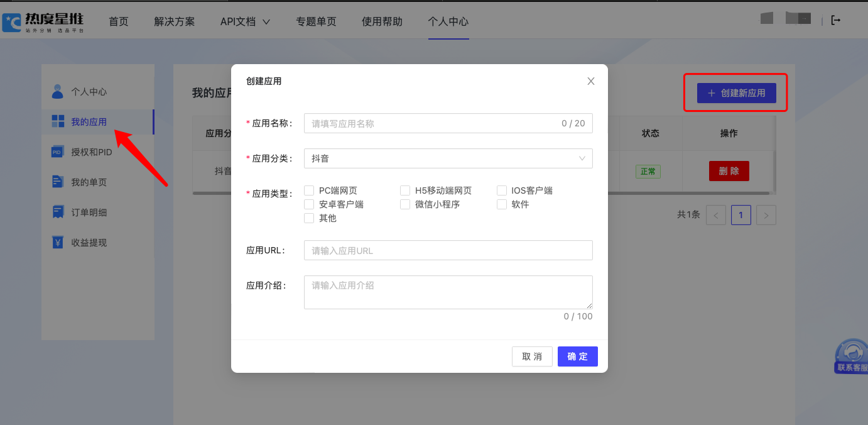
Task: Open the 应用分类 dropdown showing 抖音
Action: coord(448,158)
